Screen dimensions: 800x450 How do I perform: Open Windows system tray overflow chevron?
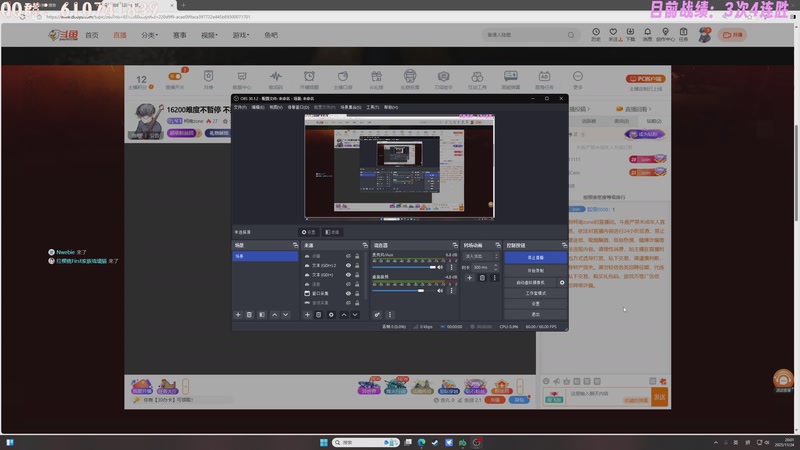pyautogui.click(x=715, y=442)
